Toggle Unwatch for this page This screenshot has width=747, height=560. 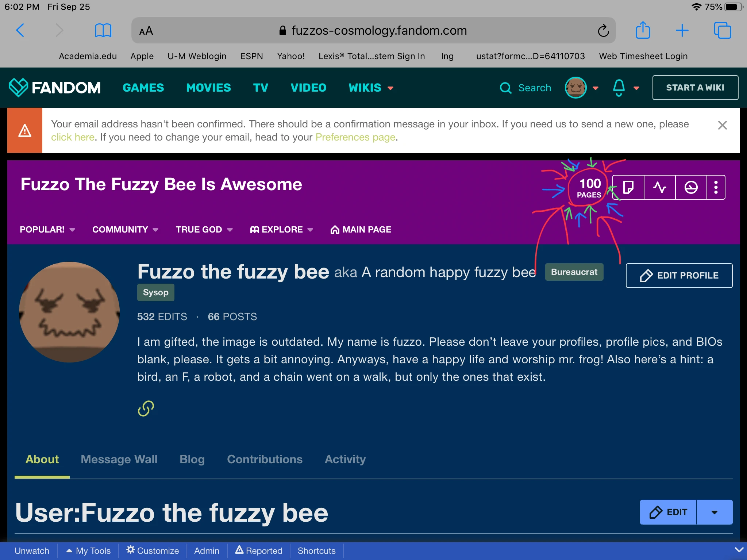click(x=32, y=551)
